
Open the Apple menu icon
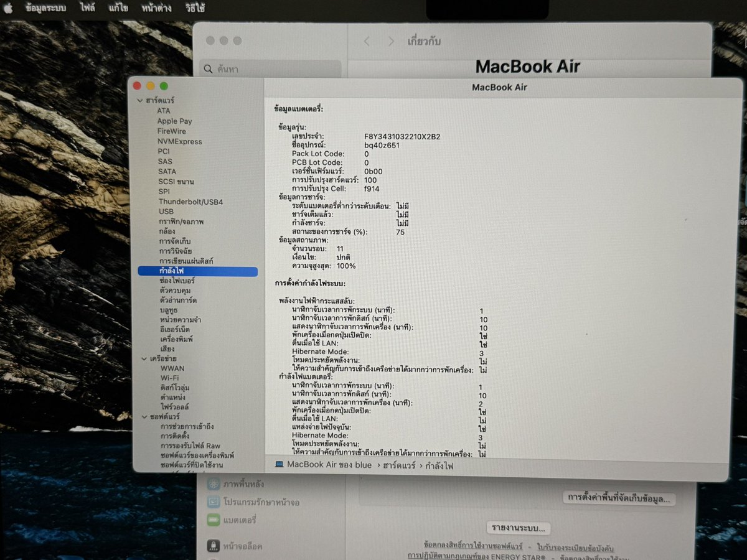point(9,8)
